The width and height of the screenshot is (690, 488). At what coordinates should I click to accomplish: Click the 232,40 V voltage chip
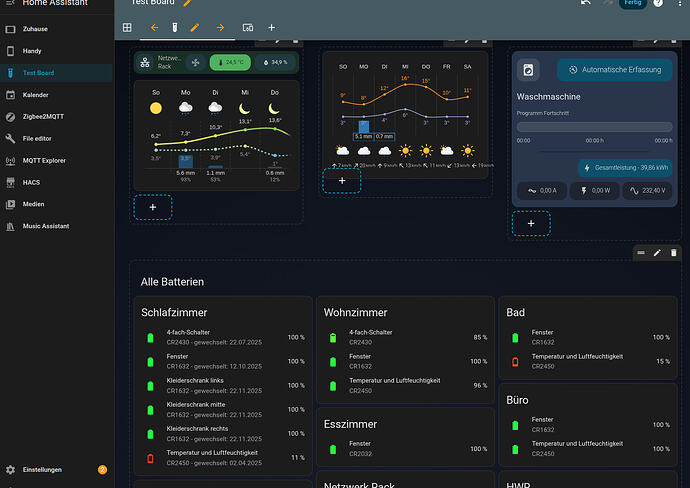(647, 191)
